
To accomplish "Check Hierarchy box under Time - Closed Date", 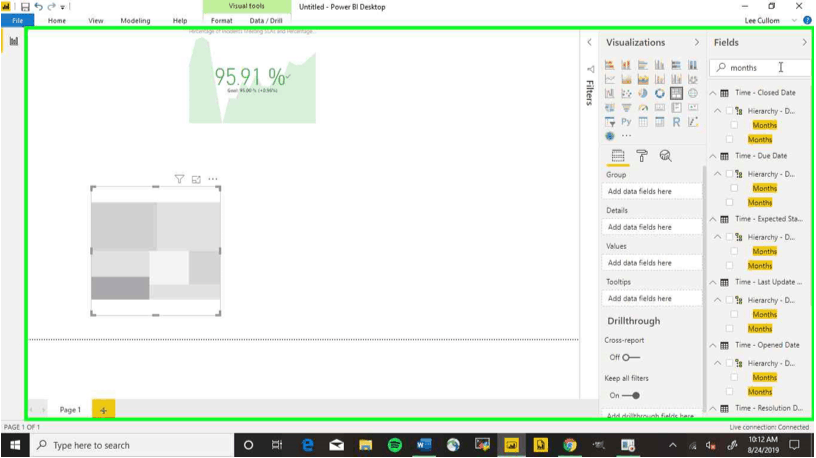I will click(729, 111).
